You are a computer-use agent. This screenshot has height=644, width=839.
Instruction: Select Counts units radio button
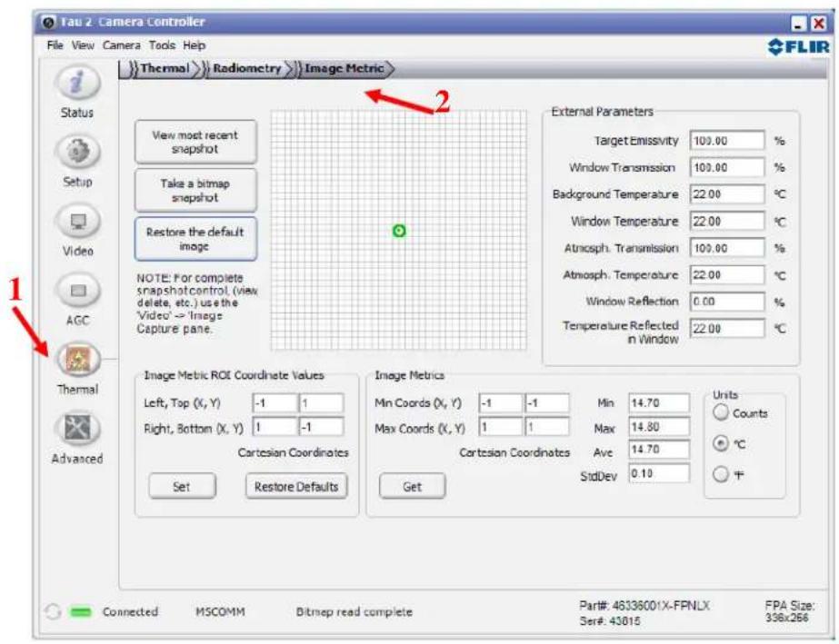(x=721, y=412)
